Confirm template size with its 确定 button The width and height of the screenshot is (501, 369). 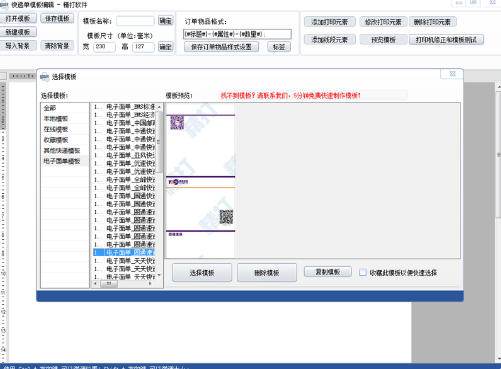click(x=165, y=47)
